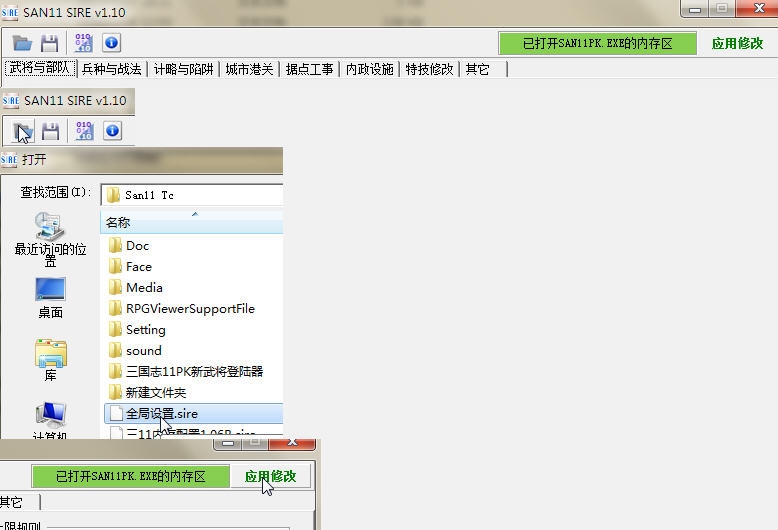This screenshot has height=530, width=778.
Task: Switch to 内政设施 tab
Action: 370,69
